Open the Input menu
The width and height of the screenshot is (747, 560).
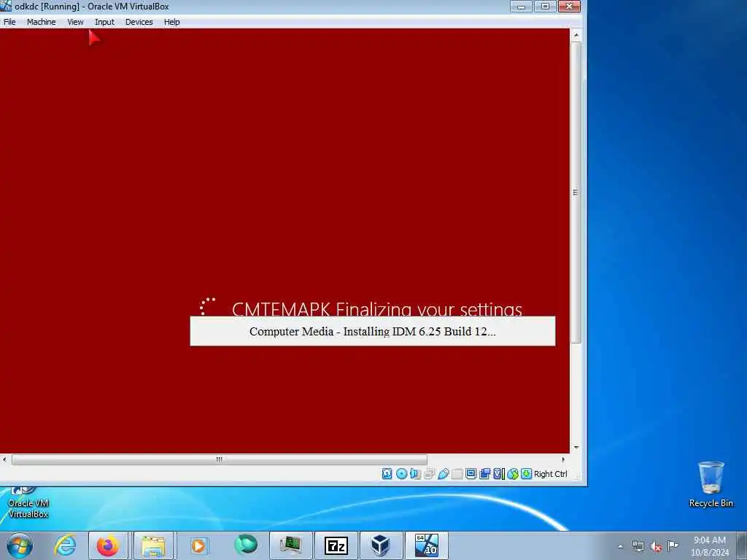pyautogui.click(x=104, y=22)
